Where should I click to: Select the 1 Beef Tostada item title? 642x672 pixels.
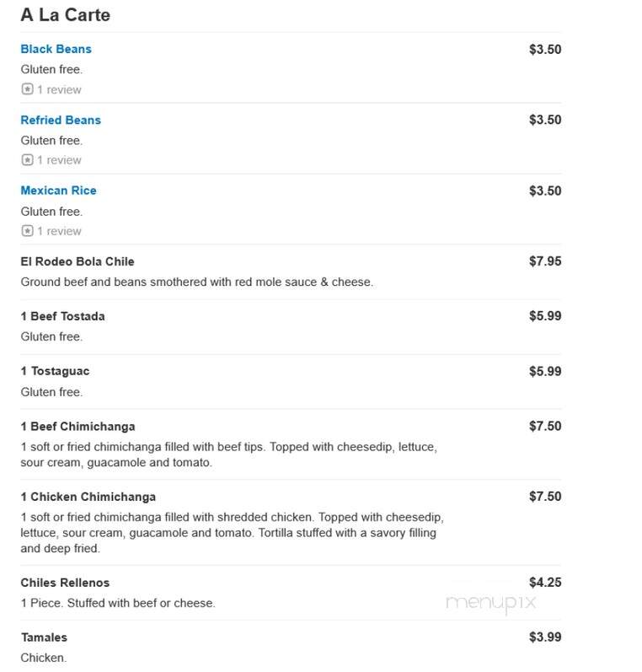[x=63, y=316]
